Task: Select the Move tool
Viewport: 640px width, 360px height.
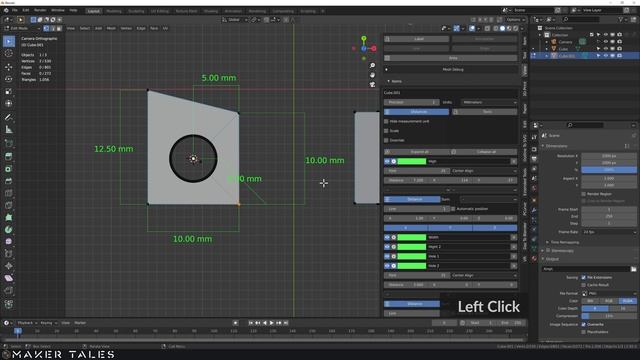Action: [x=9, y=67]
